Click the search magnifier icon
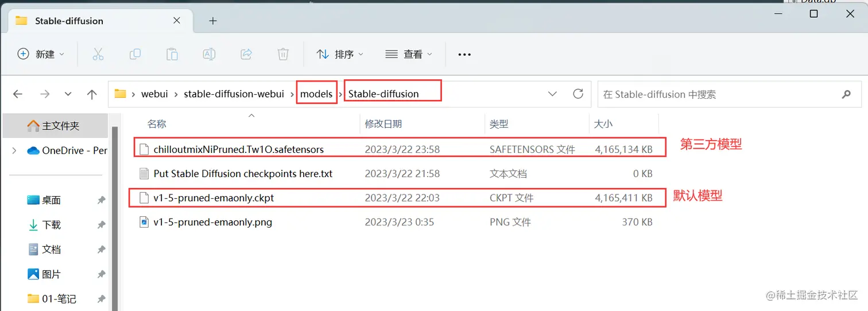The height and width of the screenshot is (311, 868). click(x=846, y=94)
